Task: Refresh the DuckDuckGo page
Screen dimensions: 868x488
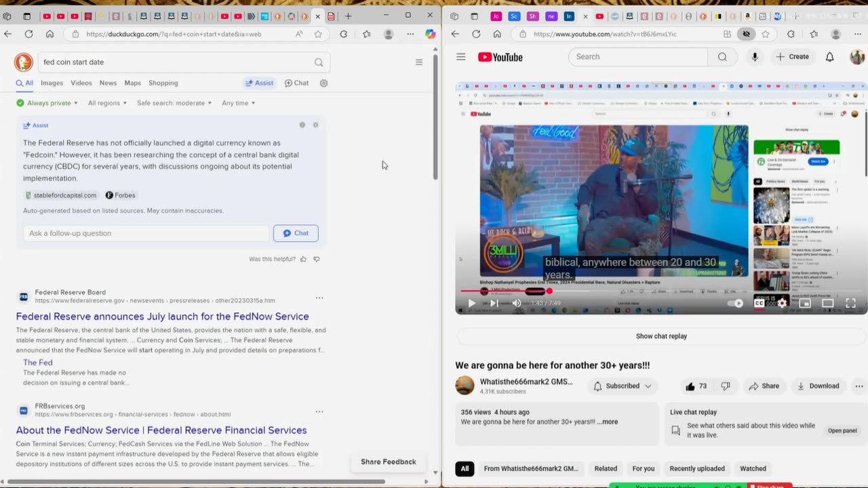Action: pyautogui.click(x=28, y=34)
